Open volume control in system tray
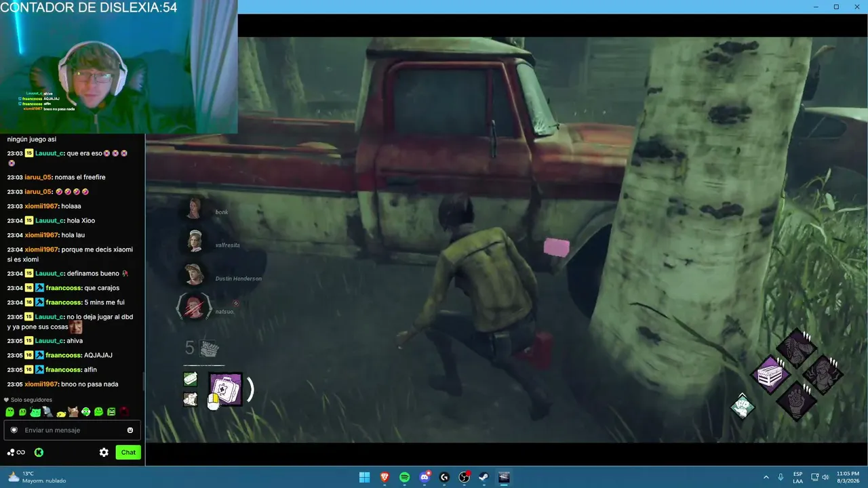 click(x=825, y=477)
